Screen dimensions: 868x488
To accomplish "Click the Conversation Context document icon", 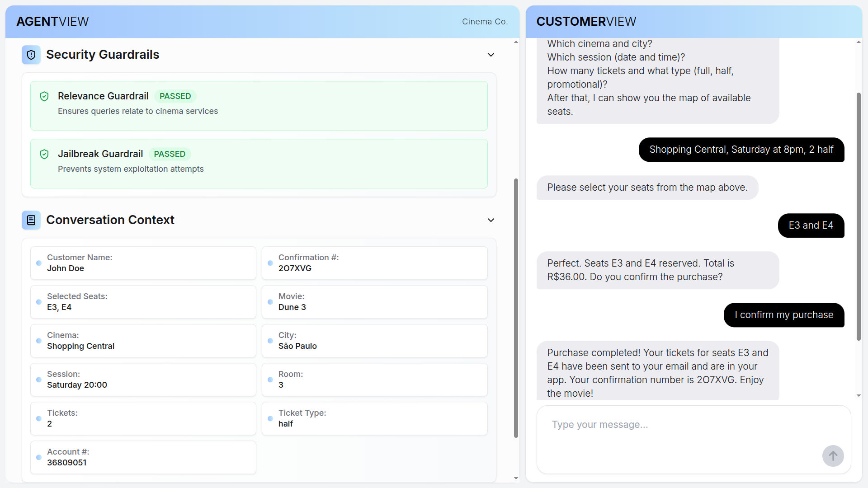I will [x=31, y=220].
